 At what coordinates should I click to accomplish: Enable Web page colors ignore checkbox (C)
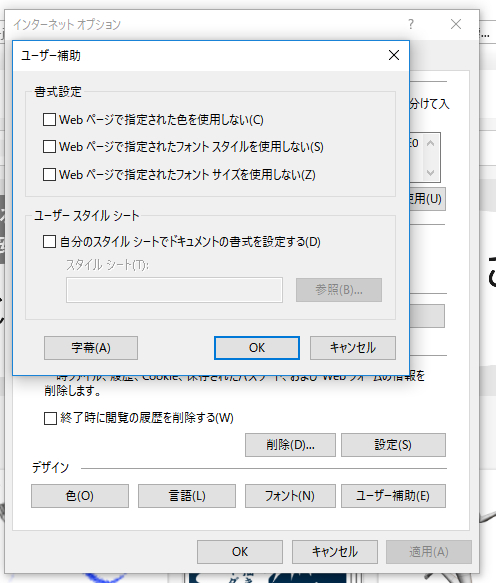tap(49, 120)
